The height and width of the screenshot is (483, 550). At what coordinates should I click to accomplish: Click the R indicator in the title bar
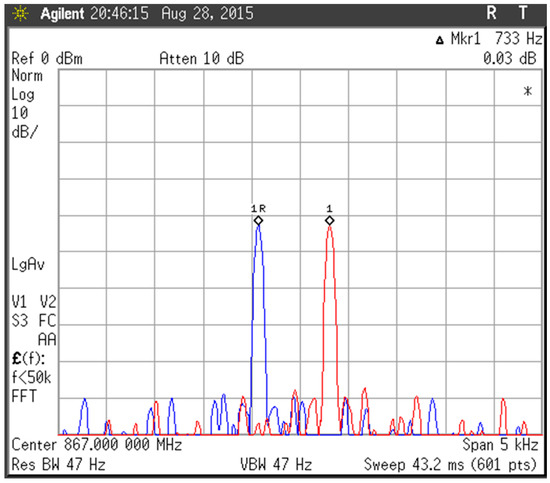[491, 13]
